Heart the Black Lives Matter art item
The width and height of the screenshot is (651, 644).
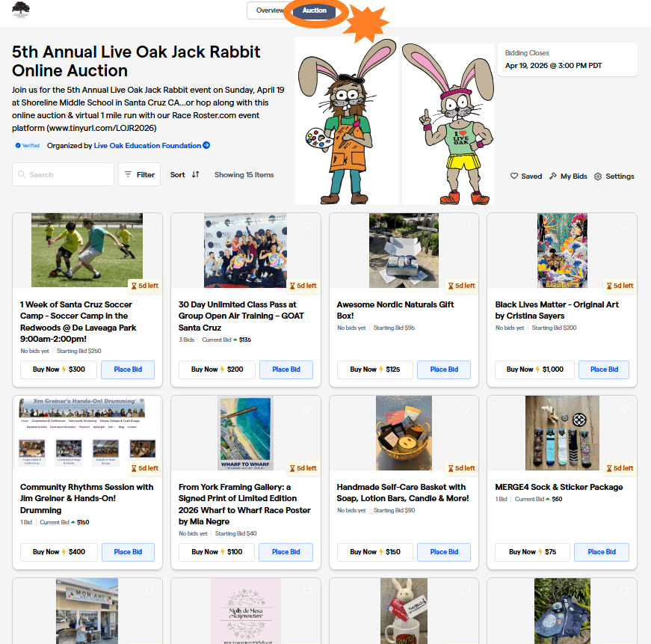coord(623,227)
